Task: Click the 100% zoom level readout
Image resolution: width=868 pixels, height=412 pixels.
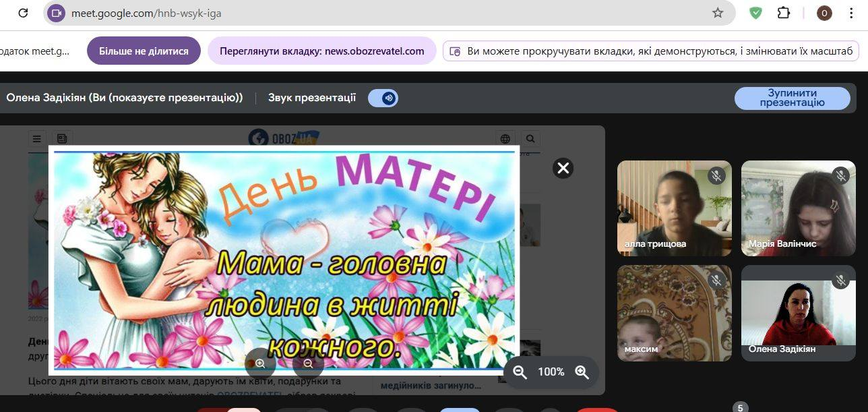Action: [x=551, y=372]
